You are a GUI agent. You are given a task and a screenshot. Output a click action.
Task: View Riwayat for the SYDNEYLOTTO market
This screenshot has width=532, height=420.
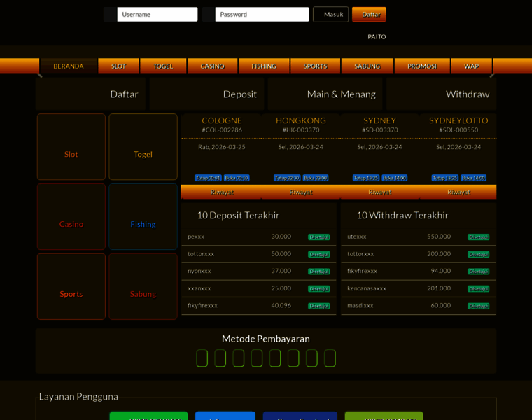pos(458,192)
